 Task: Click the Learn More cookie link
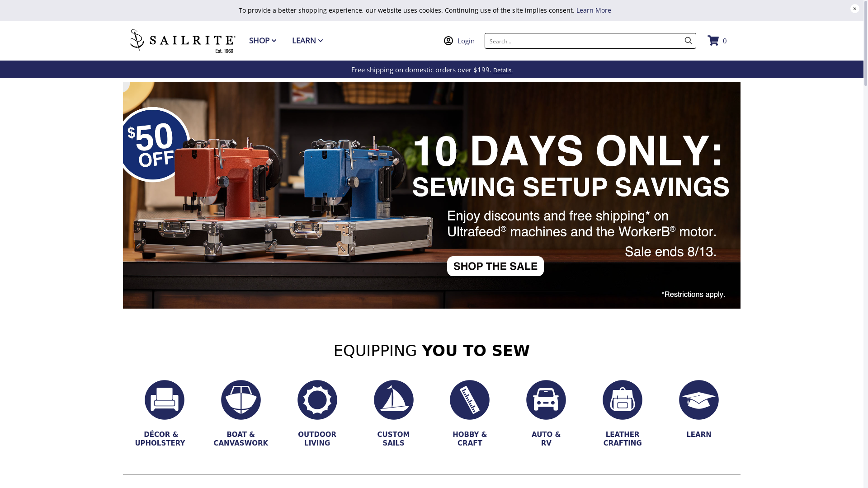click(x=594, y=10)
